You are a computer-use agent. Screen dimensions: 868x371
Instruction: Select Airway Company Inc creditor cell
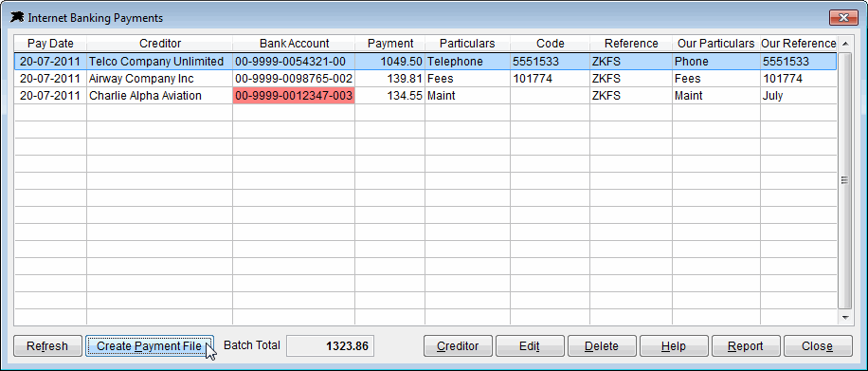[160, 79]
